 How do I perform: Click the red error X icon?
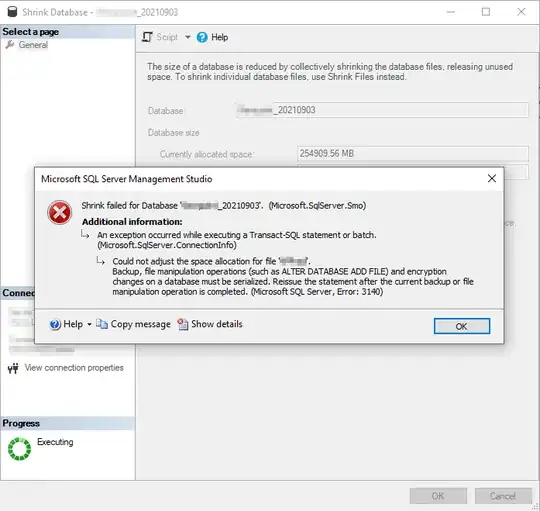click(x=60, y=212)
